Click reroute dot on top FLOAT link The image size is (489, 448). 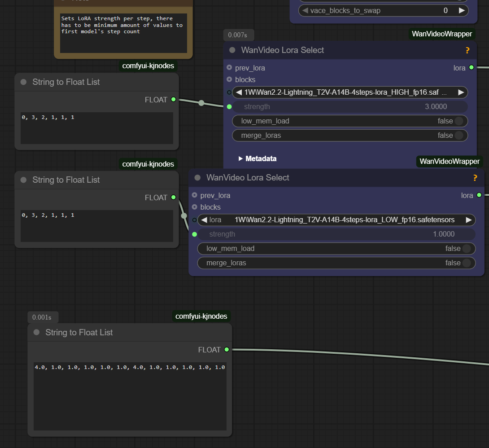201,103
